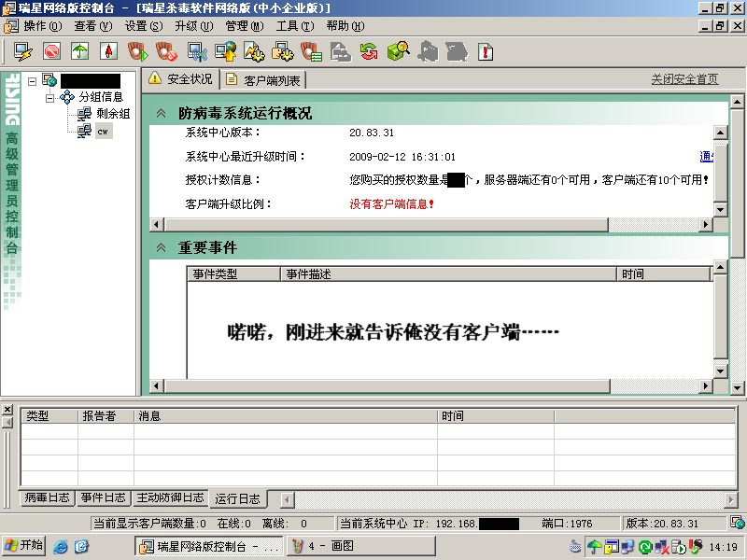Click the log tab strip scroll left arrow
The image size is (747, 560).
click(287, 499)
